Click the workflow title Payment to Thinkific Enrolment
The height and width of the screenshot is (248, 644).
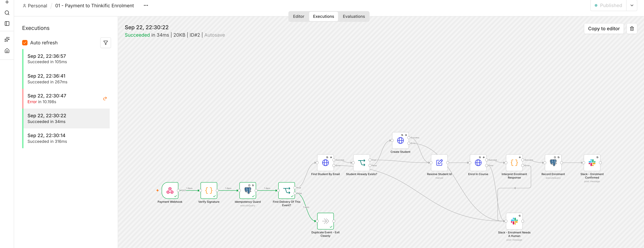pyautogui.click(x=94, y=5)
